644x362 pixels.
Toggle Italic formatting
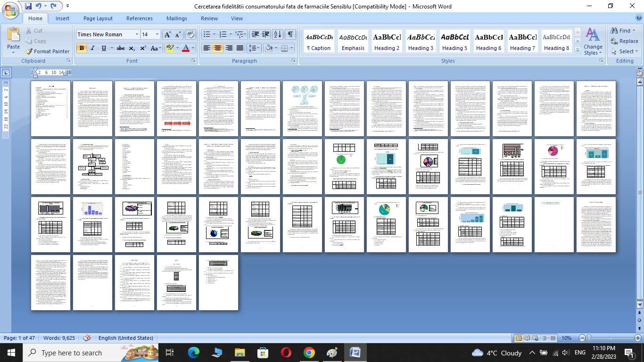pyautogui.click(x=92, y=48)
